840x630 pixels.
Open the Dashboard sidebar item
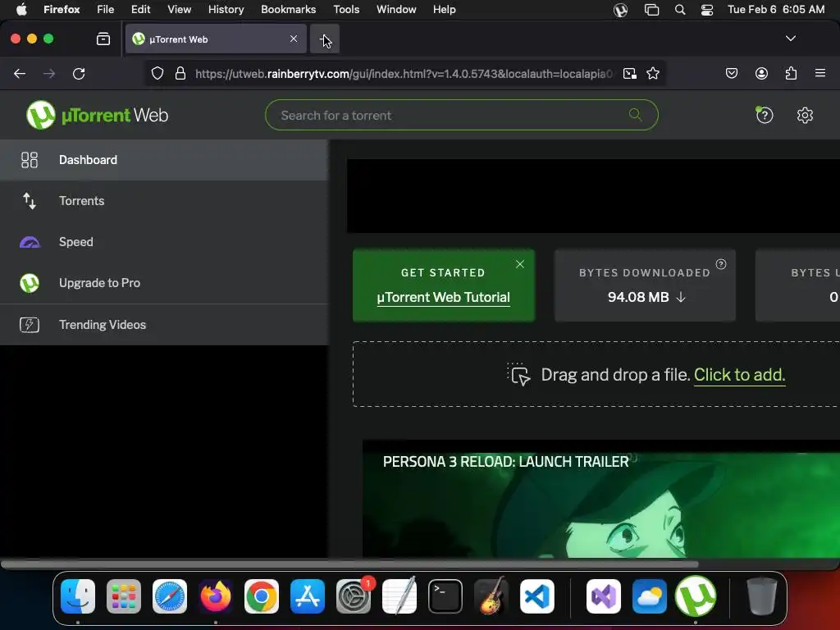click(x=164, y=160)
